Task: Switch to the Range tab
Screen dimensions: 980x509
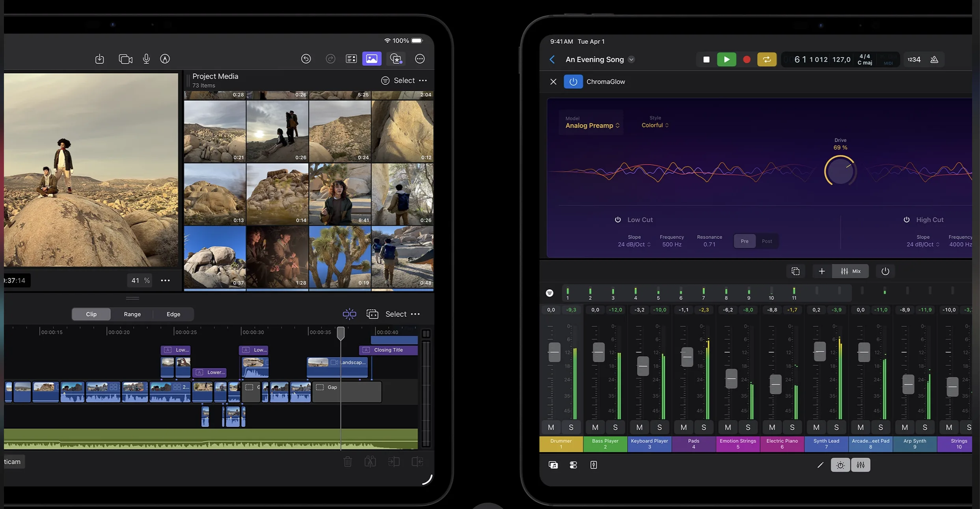Action: tap(132, 314)
